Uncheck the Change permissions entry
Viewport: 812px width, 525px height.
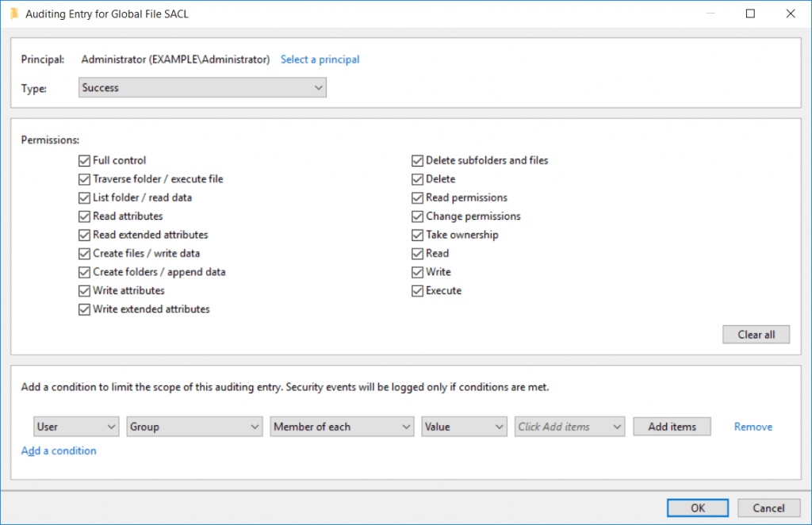click(417, 216)
